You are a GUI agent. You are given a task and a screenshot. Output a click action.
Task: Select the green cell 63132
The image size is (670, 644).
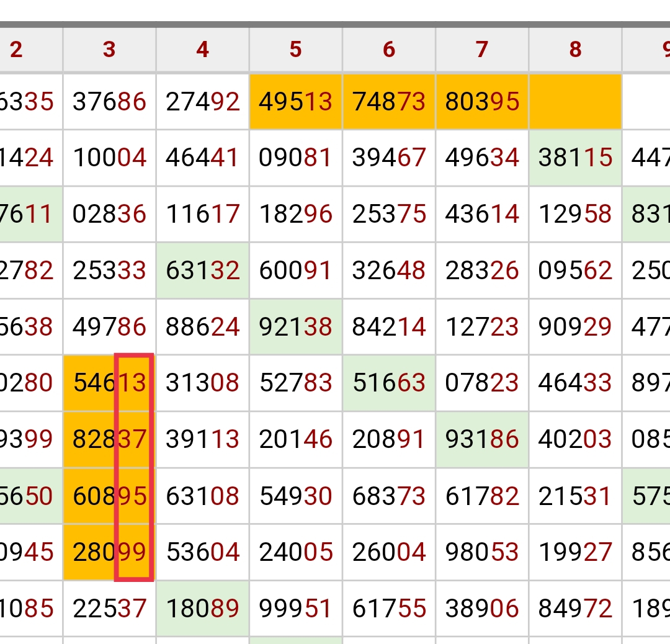(202, 271)
